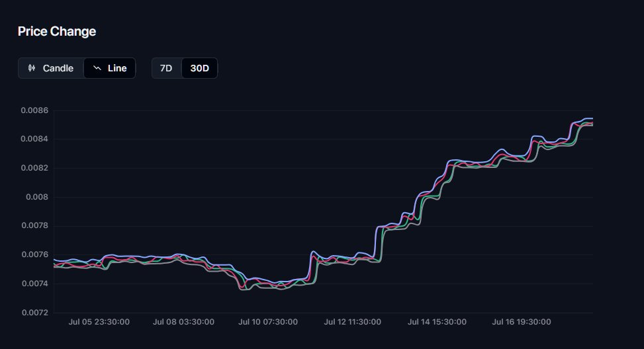Click the Jul 05 23:30:00 axis label
Viewport: 644px width, 349px height.
99,322
